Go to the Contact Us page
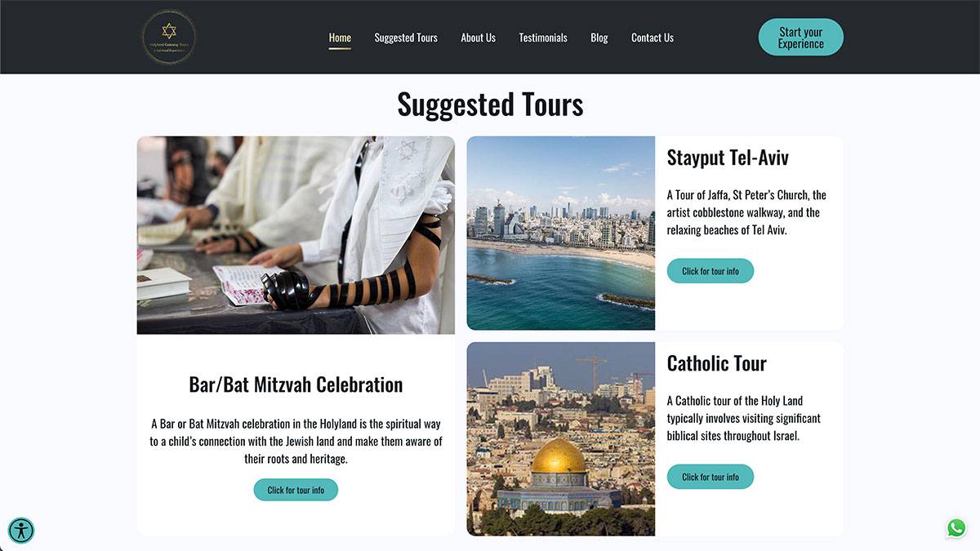Screen dimensions: 980x551 pos(653,38)
